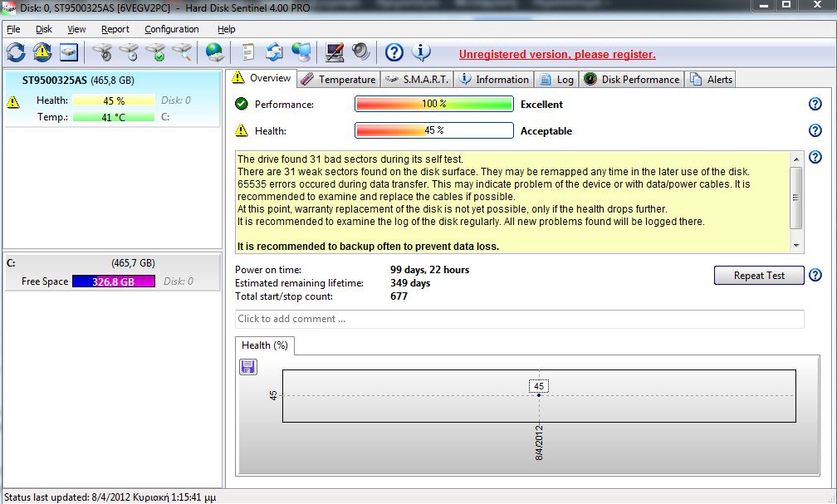Click the blue question mark toolbar icon
Image resolution: width=837 pixels, height=504 pixels.
coord(394,52)
